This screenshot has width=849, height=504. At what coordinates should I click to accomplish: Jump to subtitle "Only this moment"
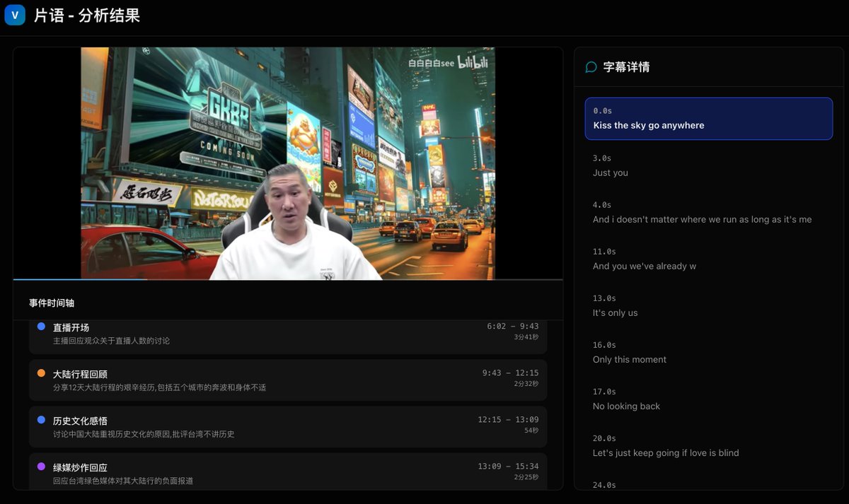point(709,352)
